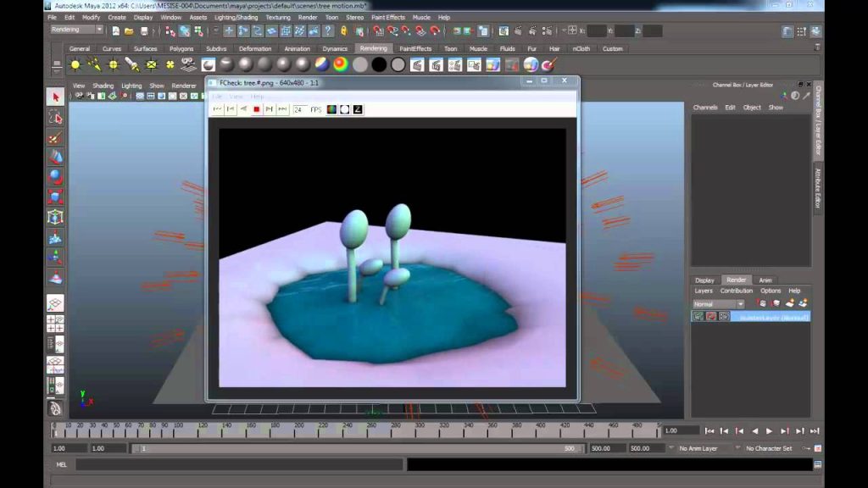Image resolution: width=868 pixels, height=488 pixels.
Task: Assign layered shader striped ball icon
Action: click(322, 64)
